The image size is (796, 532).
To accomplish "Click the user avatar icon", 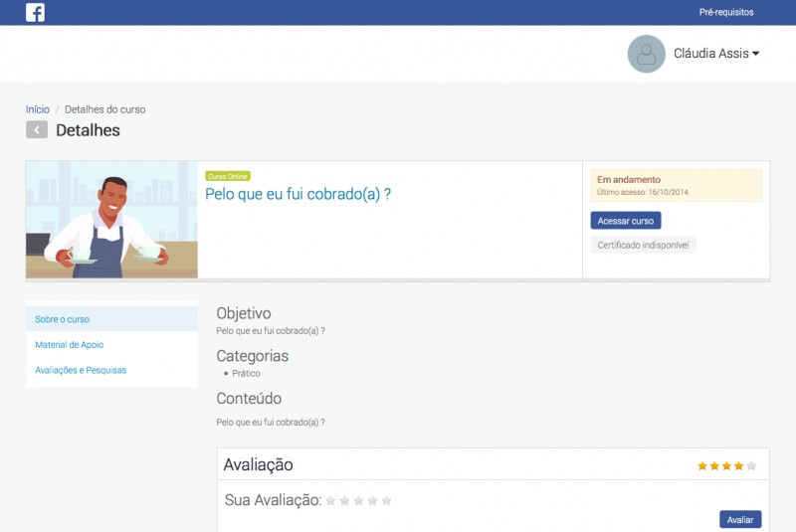I will 646,54.
